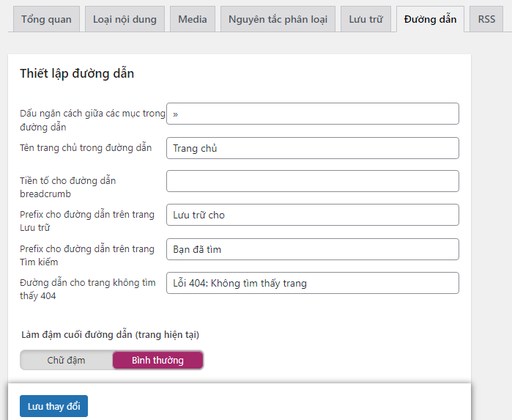Focus the input field containing Lưu trữ cho
Viewport: 512px width, 420px height.
(313, 215)
